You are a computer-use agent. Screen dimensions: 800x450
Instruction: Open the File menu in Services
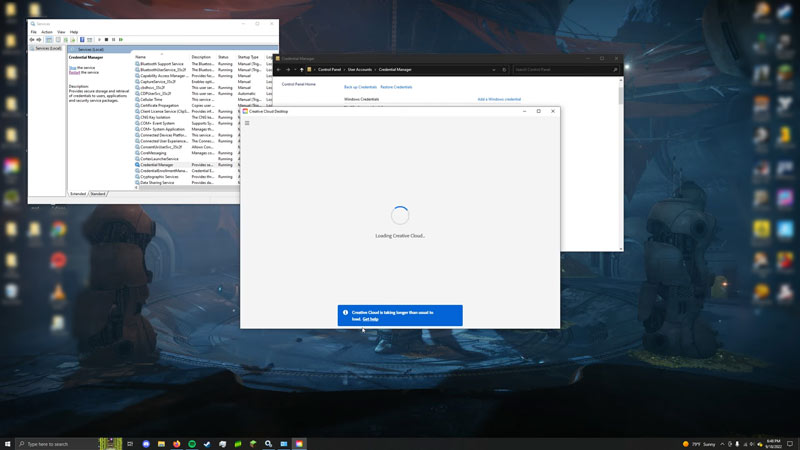click(34, 32)
